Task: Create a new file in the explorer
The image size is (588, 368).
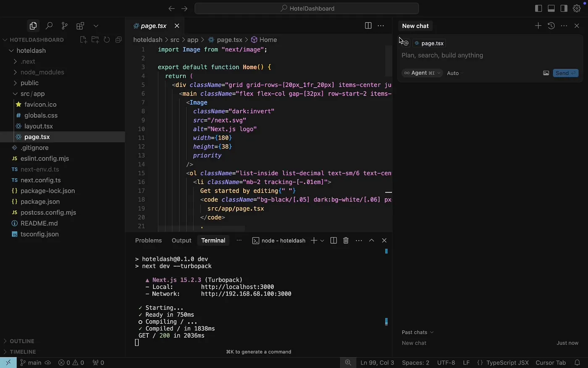Action: click(x=83, y=40)
